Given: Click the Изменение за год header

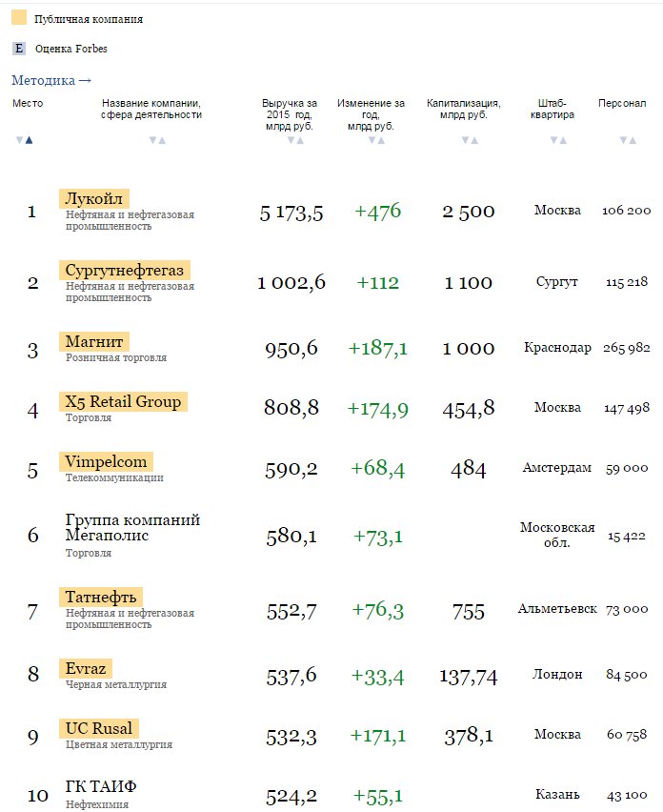Looking at the screenshot, I should click(x=371, y=114).
